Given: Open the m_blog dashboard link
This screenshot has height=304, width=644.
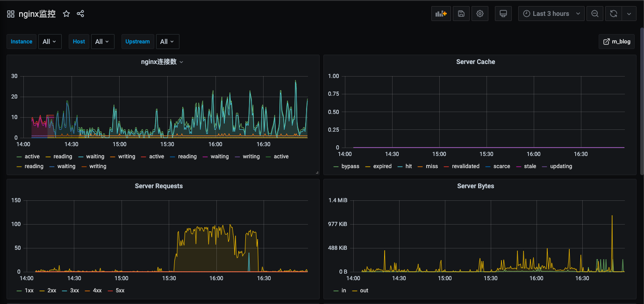Looking at the screenshot, I should [x=617, y=42].
